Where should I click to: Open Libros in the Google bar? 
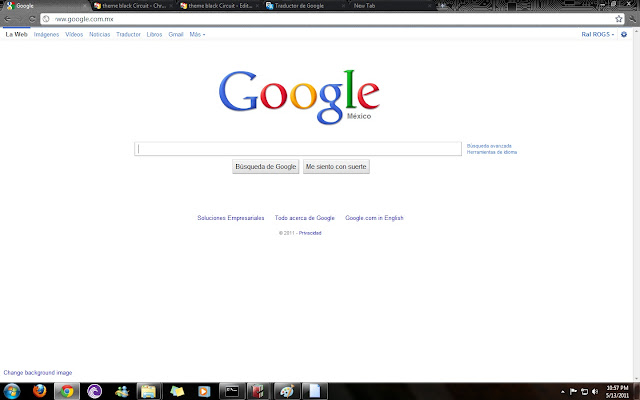click(x=154, y=34)
